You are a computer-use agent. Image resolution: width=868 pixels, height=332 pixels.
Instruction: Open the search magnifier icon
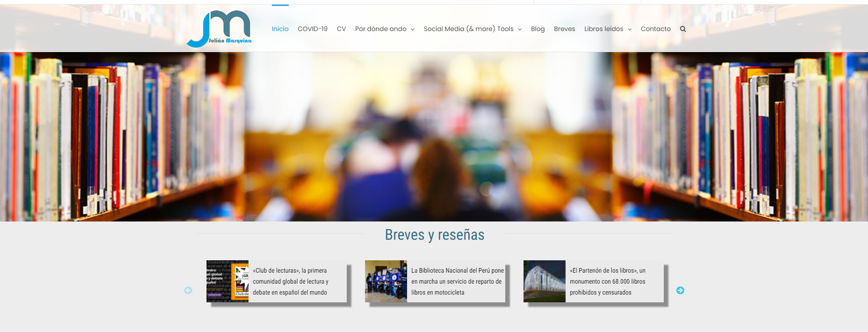tap(683, 29)
